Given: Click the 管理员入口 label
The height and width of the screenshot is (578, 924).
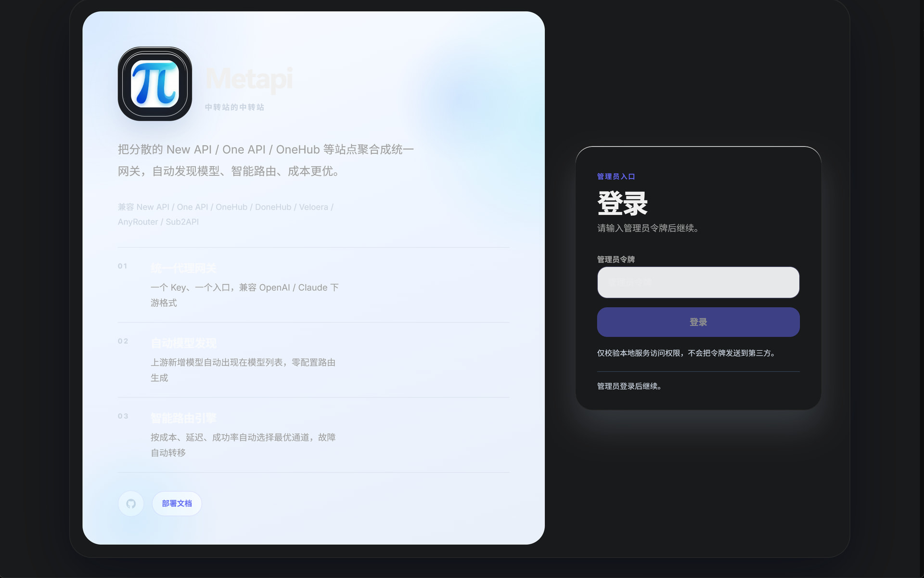Looking at the screenshot, I should click(616, 177).
